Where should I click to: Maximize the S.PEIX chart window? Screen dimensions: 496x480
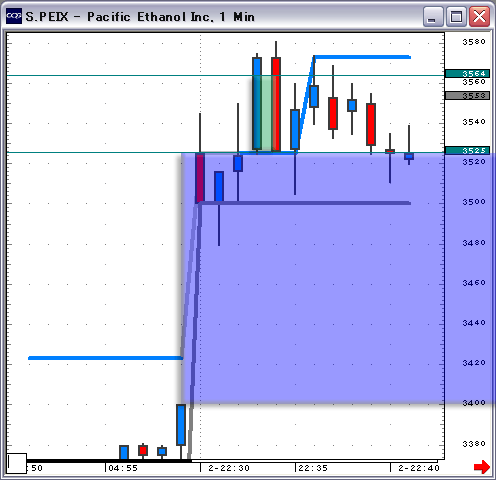tap(456, 17)
